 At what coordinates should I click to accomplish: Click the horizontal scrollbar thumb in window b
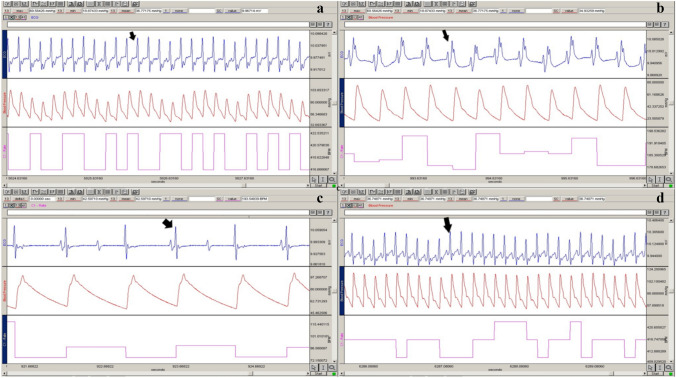[387, 185]
